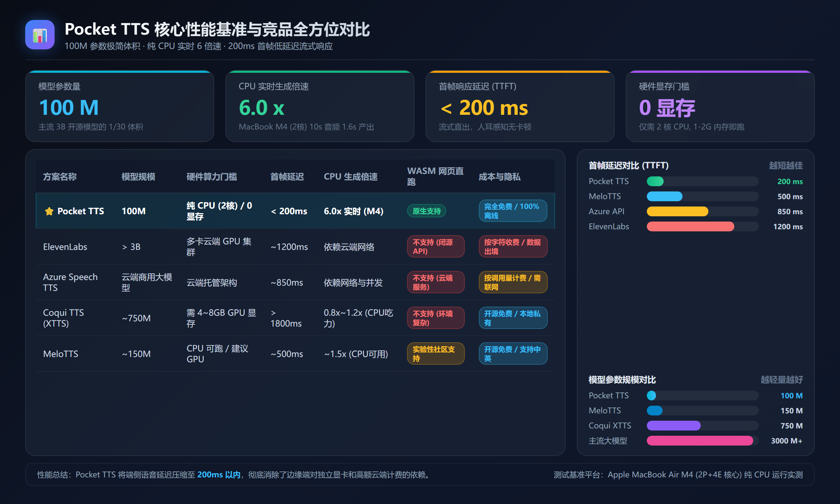The height and width of the screenshot is (504, 840).
Task: Click the 6.0x 实时 (M4) cell
Action: (x=353, y=211)
